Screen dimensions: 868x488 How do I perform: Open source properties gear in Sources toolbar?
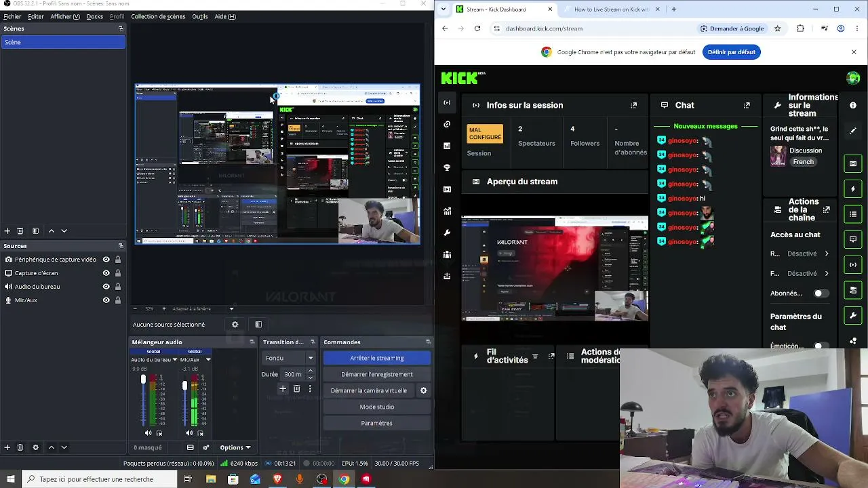(36, 447)
